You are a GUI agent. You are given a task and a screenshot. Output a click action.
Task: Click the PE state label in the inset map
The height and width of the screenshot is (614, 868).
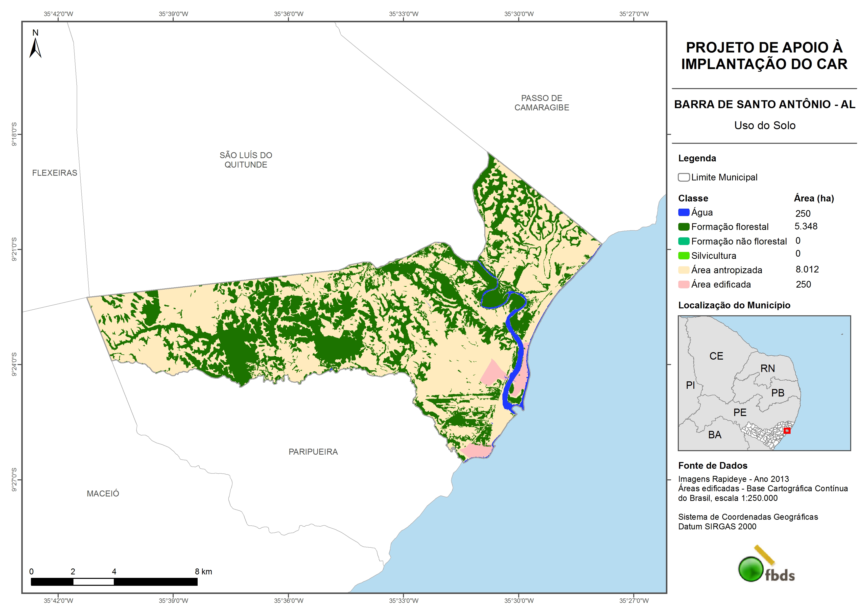click(740, 412)
